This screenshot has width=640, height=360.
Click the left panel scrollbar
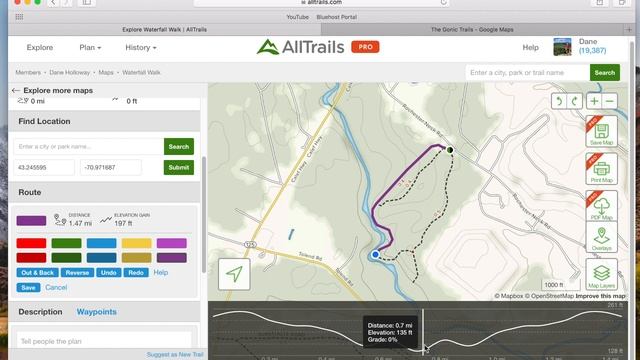204,215
